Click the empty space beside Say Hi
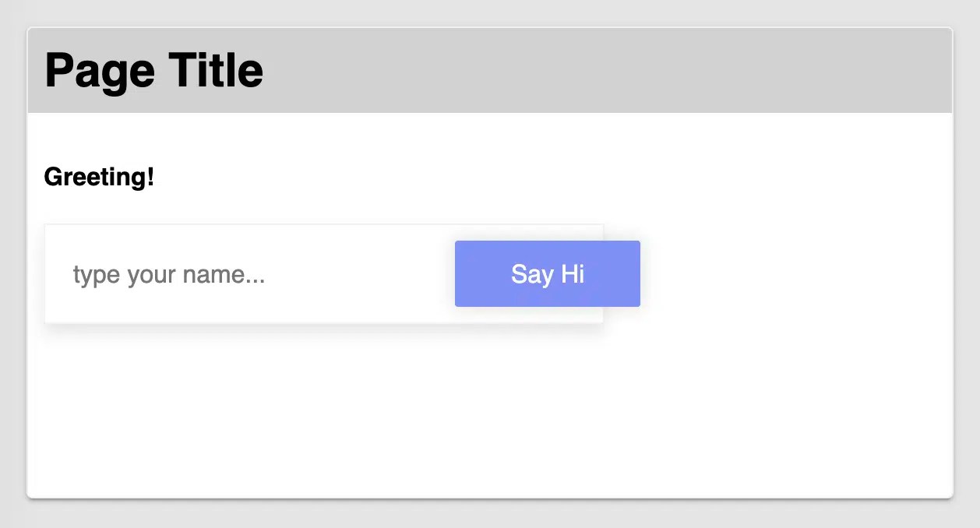The image size is (980, 528). coord(779,273)
